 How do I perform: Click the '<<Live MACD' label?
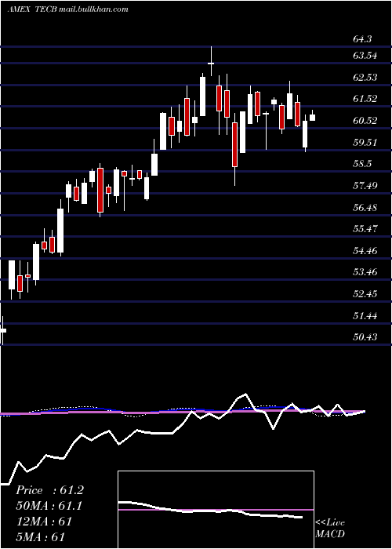tap(330, 528)
